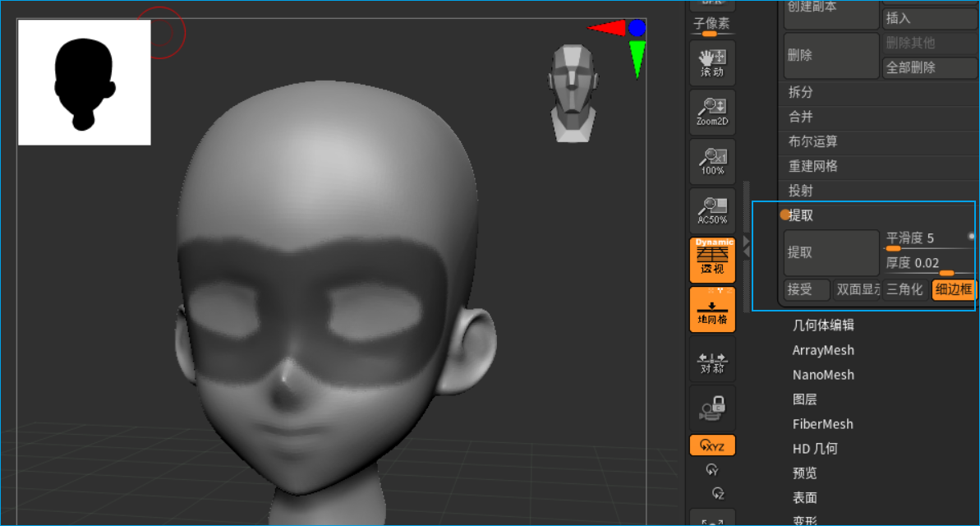Toggle XYZ rotation mode
The height and width of the screenshot is (526, 980).
coord(712,446)
